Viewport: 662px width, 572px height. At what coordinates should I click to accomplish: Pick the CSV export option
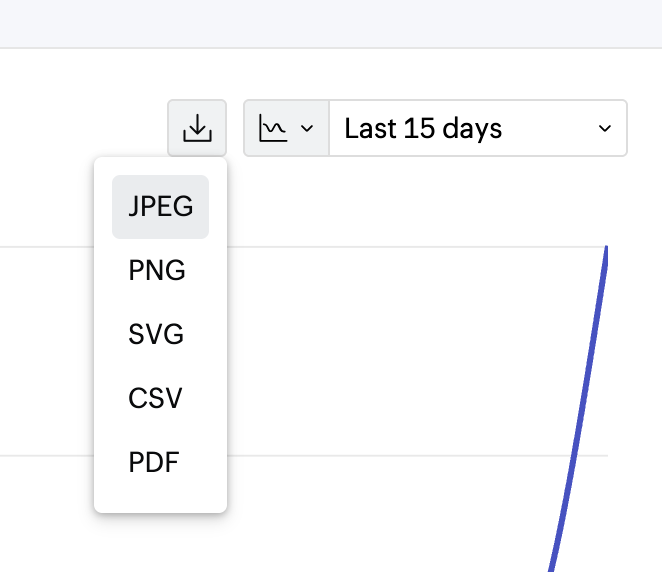tap(156, 399)
